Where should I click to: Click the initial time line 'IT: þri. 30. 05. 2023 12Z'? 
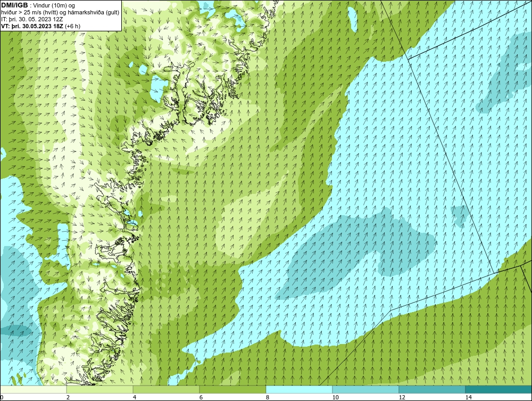pos(32,19)
